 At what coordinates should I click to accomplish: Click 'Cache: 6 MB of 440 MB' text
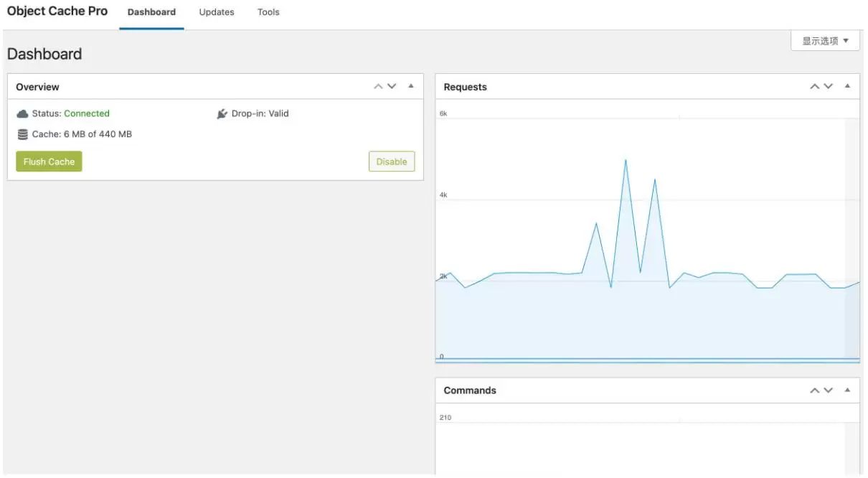pos(82,134)
